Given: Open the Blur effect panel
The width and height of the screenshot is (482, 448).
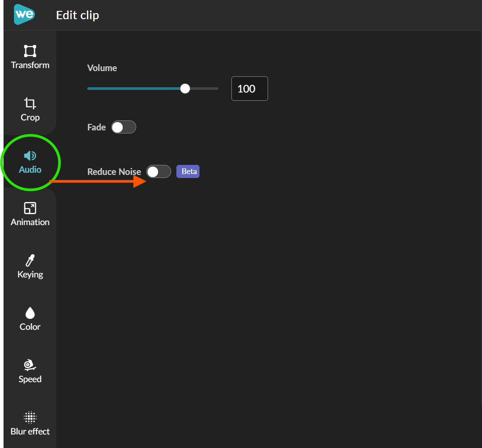Looking at the screenshot, I should pyautogui.click(x=30, y=424).
